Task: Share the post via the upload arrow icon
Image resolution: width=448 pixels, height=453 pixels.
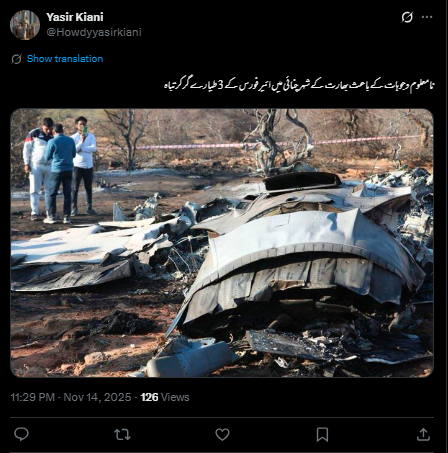Action: (x=423, y=435)
